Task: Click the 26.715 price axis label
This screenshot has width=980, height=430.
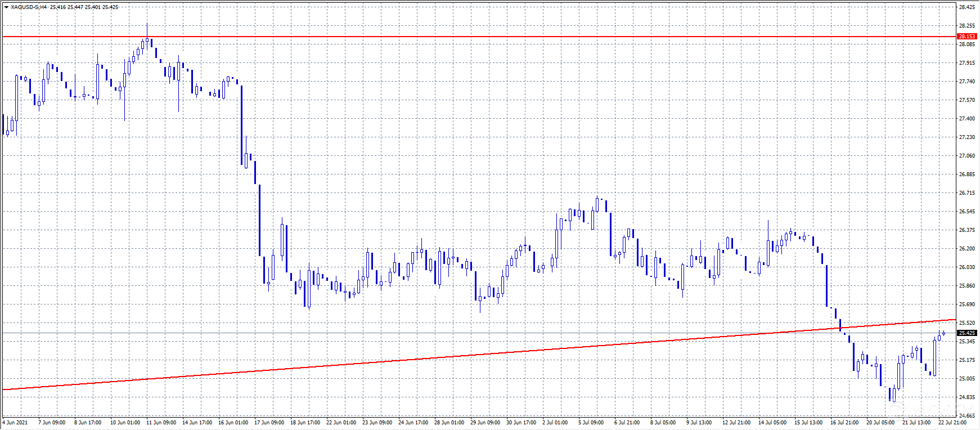Action: [x=967, y=193]
